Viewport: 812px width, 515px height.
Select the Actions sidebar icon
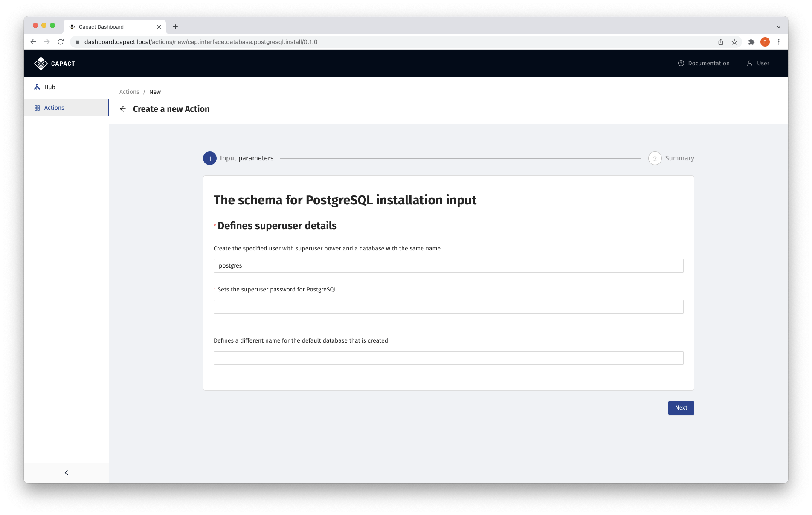pos(37,108)
